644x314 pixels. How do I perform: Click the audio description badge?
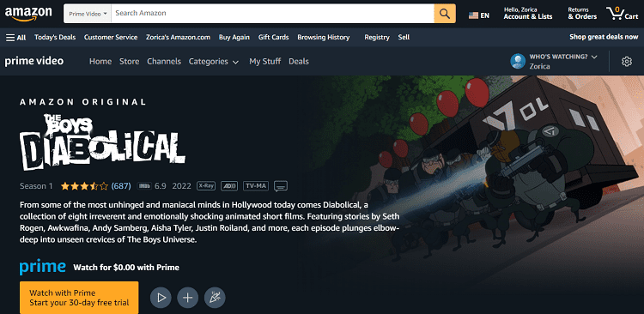229,186
